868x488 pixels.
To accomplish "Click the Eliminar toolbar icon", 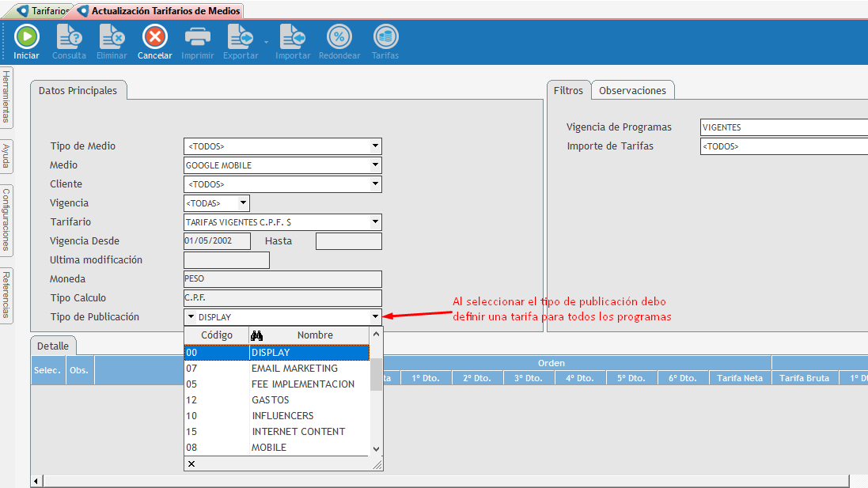I will pyautogui.click(x=112, y=37).
